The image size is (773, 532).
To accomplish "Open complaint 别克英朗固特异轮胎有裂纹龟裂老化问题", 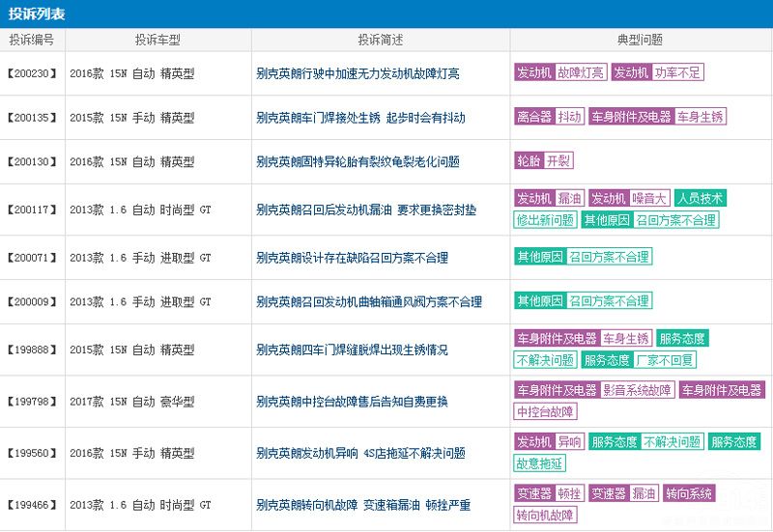I will tap(358, 161).
